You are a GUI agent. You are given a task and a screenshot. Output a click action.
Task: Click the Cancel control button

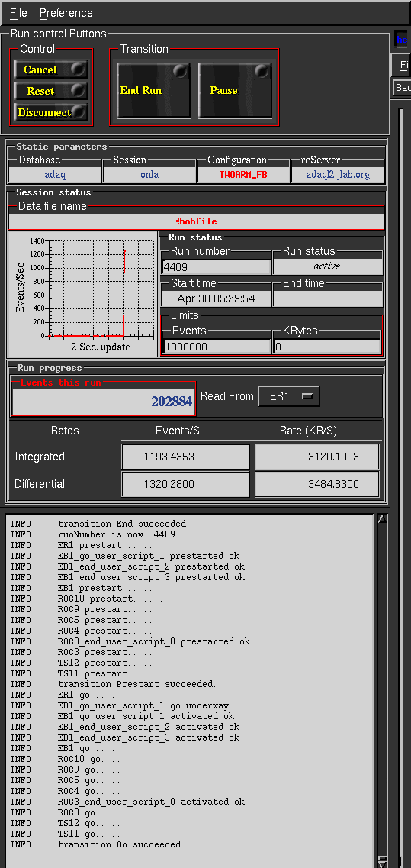51,69
